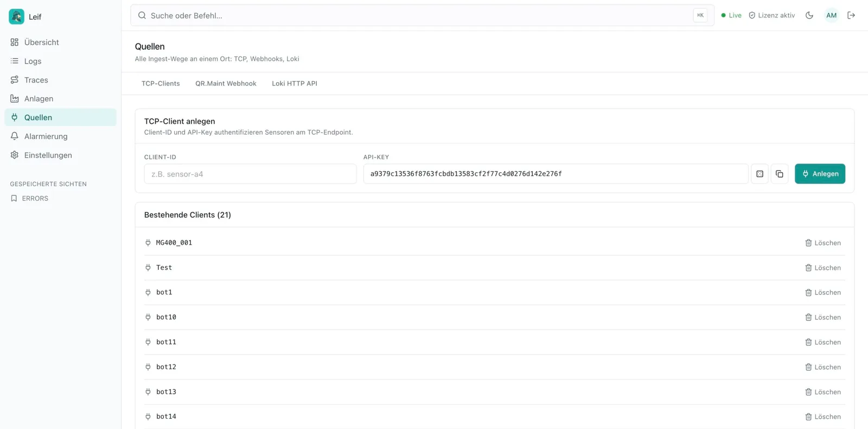
Task: Delete the bot13 client
Action: (x=823, y=392)
